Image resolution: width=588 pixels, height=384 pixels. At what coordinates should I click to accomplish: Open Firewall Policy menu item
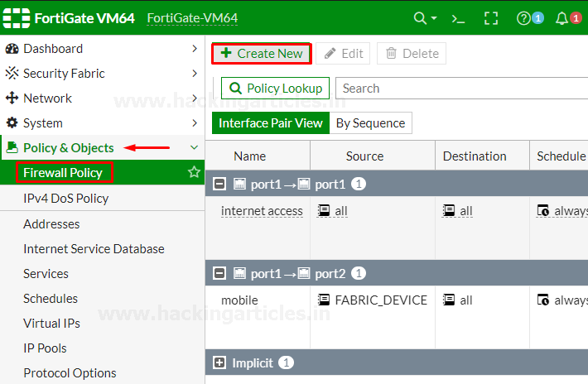click(x=102, y=172)
